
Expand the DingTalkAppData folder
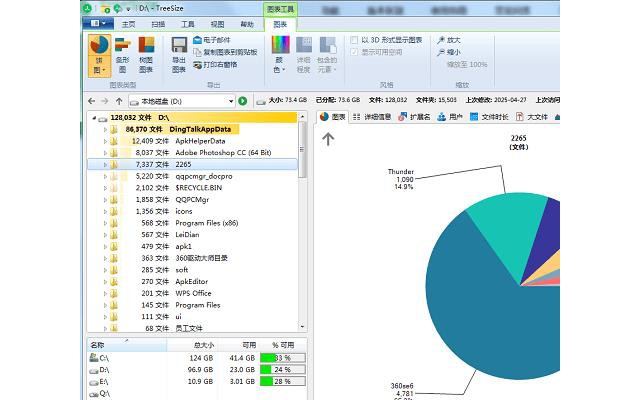pyautogui.click(x=105, y=129)
